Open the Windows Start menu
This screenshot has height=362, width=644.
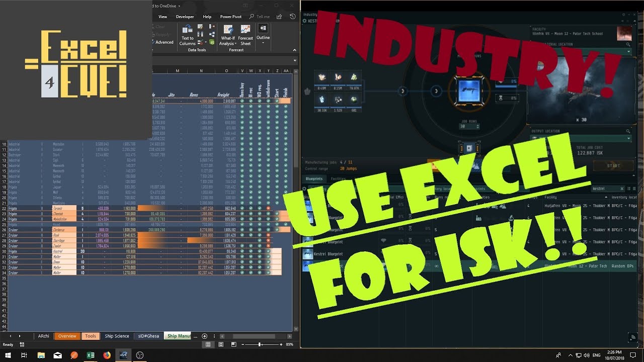(8, 355)
